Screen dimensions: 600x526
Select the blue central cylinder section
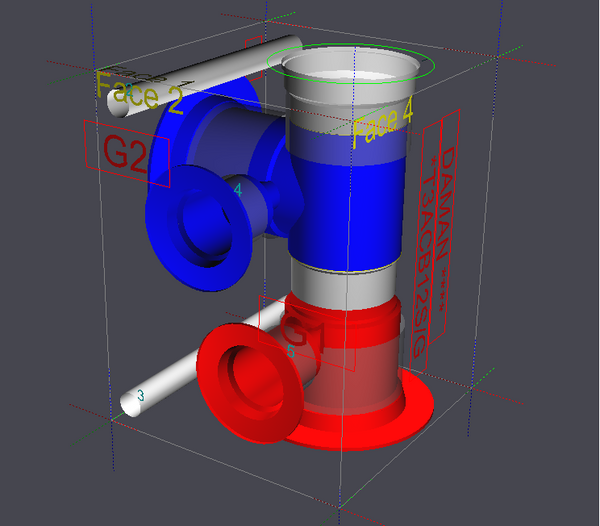coord(346,214)
